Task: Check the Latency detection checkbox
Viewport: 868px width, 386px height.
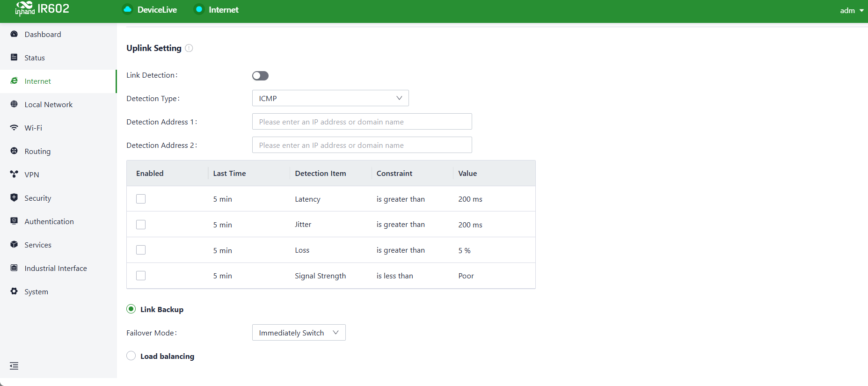Action: pos(141,199)
